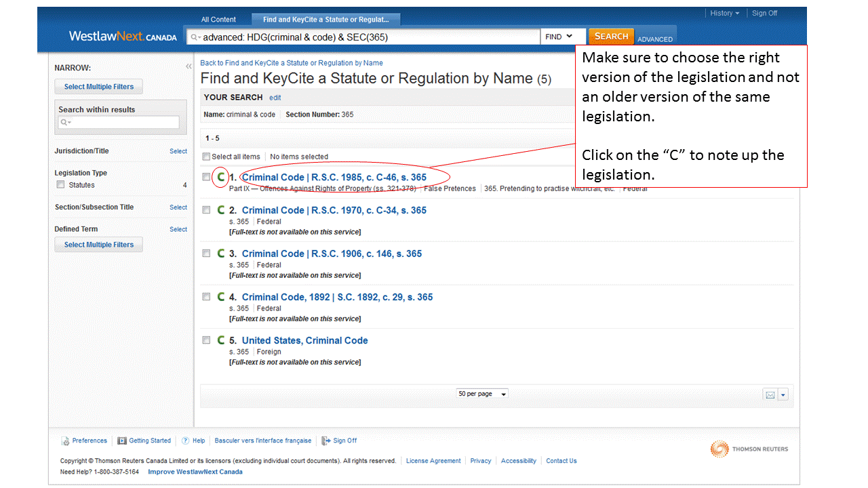Click edit link next to Your Search
Image resolution: width=868 pixels, height=488 pixels.
(x=275, y=98)
